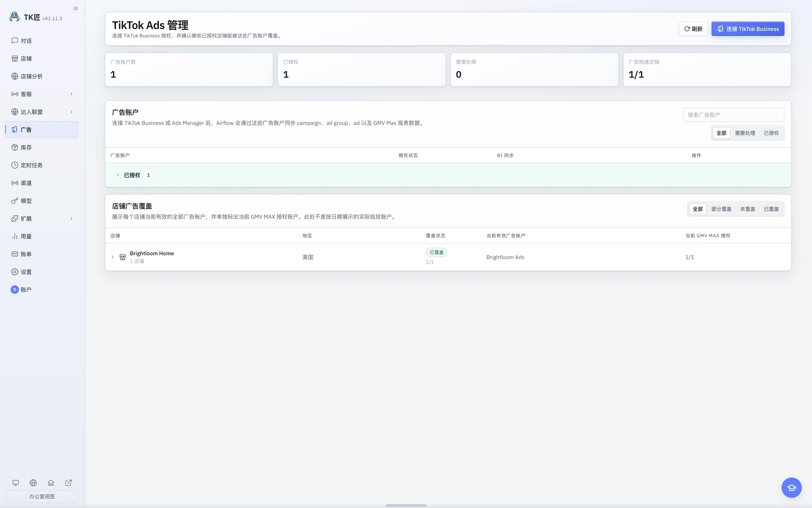
Task: Click the 渠道 broadcast icon
Action: (15, 183)
